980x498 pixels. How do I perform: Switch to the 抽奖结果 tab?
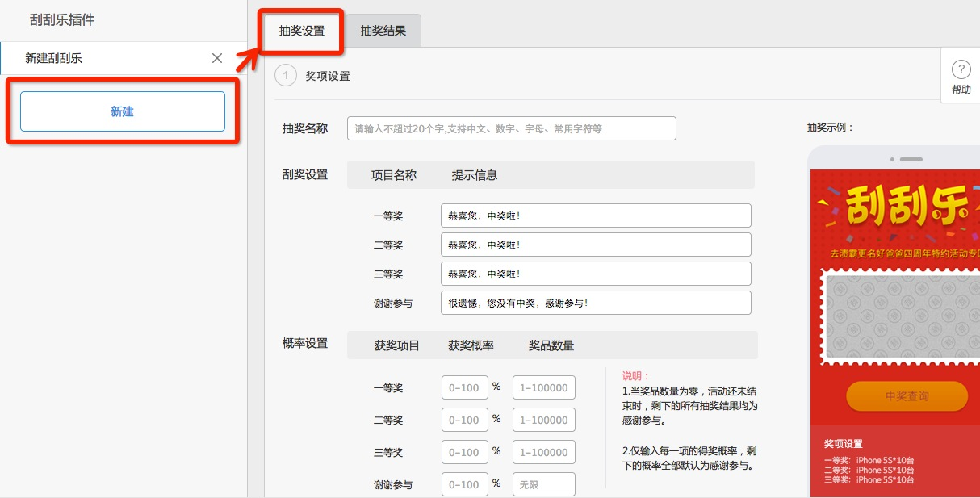click(x=383, y=31)
